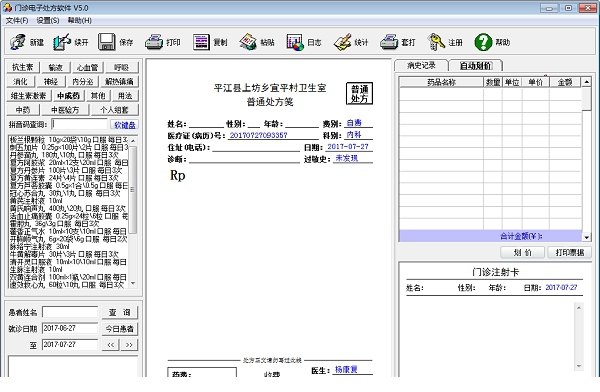
Task: Click the 续开 toolbar icon
Action: point(62,42)
